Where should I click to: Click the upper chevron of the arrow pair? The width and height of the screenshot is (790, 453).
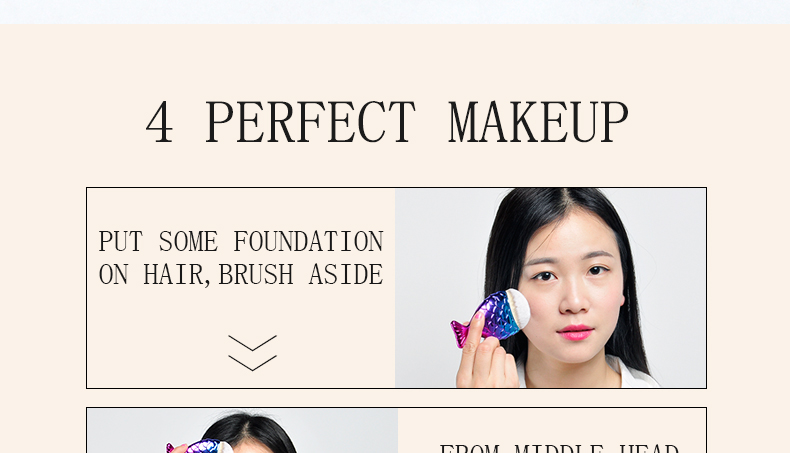[x=252, y=343]
